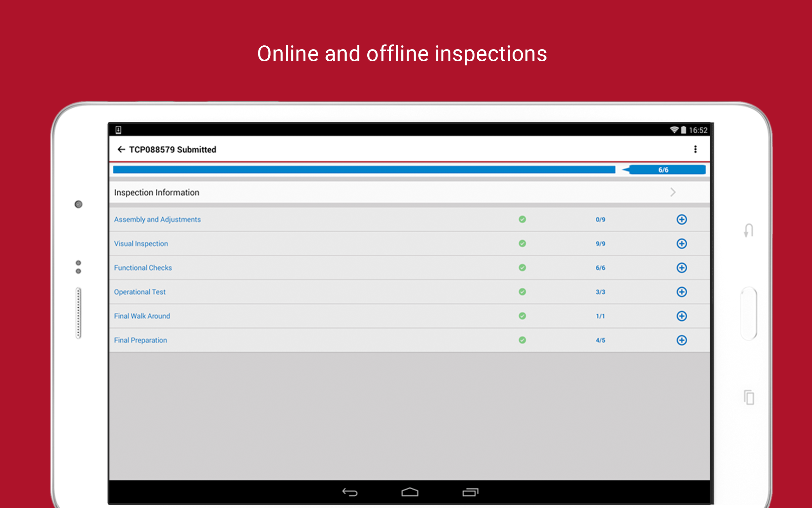Image resolution: width=812 pixels, height=508 pixels.
Task: Click 6/6 count in Functional Checks row
Action: coord(600,268)
